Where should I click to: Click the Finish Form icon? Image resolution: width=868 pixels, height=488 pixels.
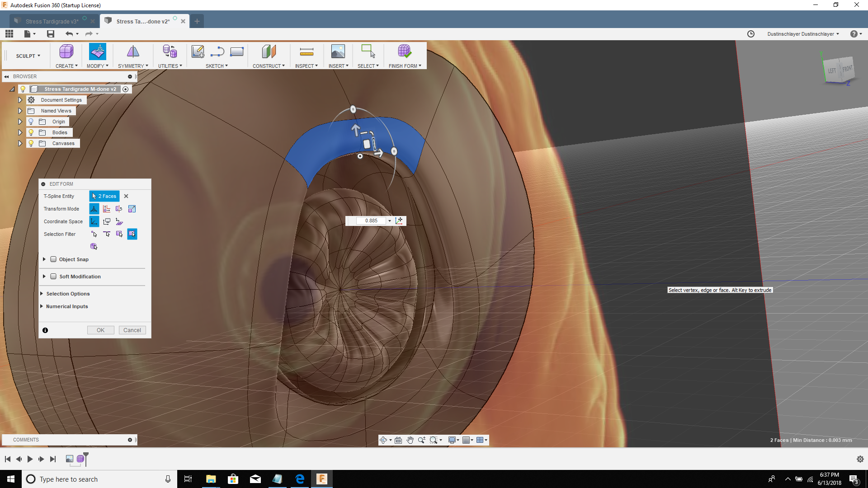(x=405, y=52)
